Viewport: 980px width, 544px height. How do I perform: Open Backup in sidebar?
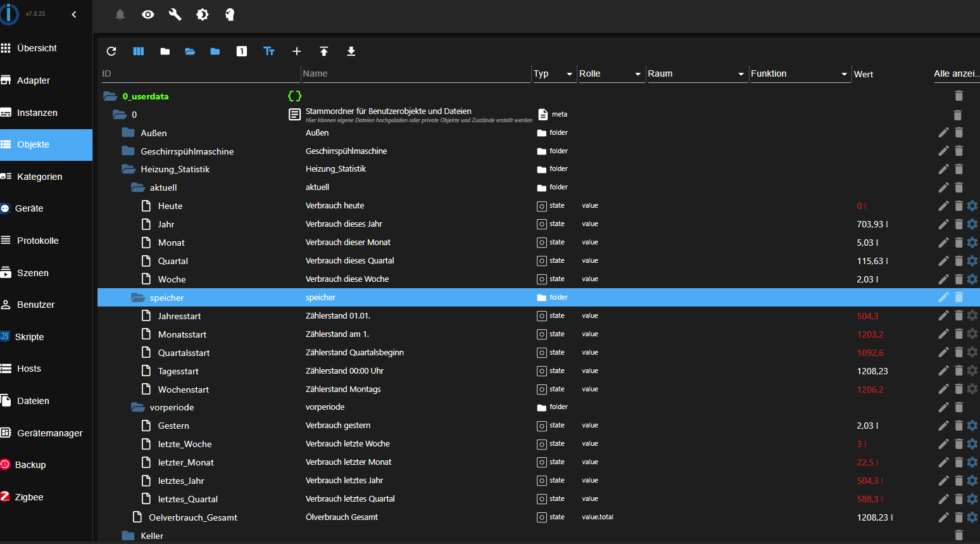(46, 465)
